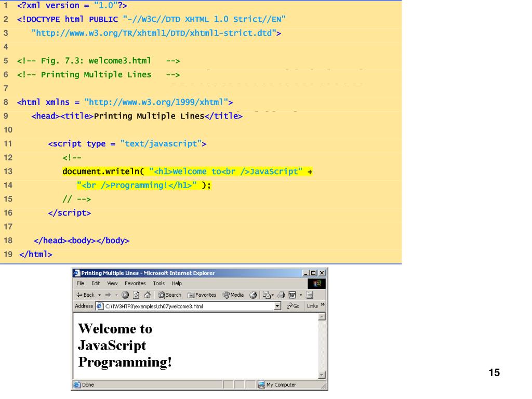Refresh the page with the Refresh icon
This screenshot has width=532, height=399.
[x=136, y=295]
